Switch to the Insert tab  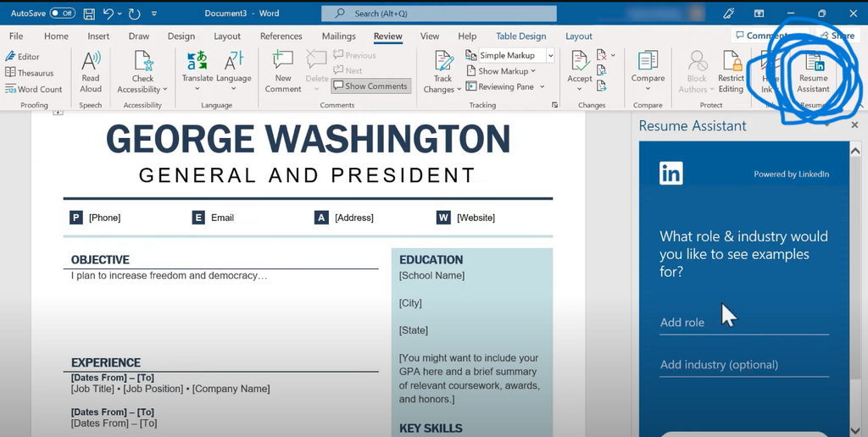click(x=98, y=36)
